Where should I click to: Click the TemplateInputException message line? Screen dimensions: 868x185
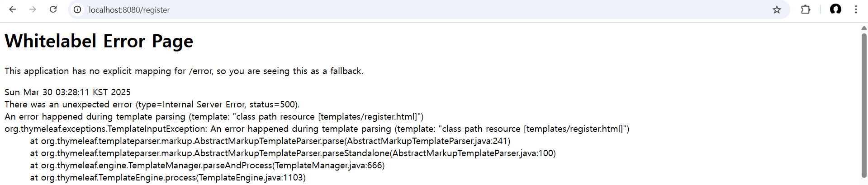317,129
